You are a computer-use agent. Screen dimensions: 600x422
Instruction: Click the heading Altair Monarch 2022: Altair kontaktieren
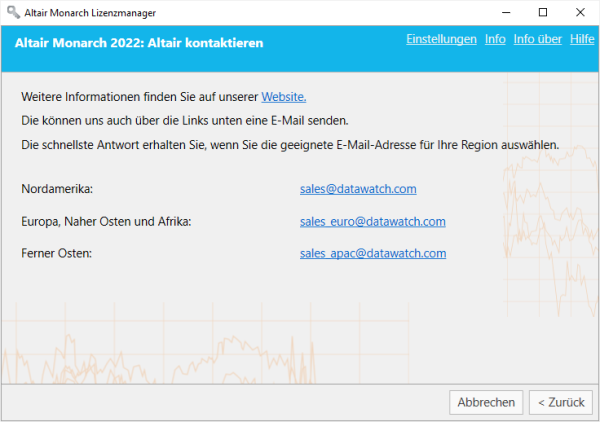[139, 43]
